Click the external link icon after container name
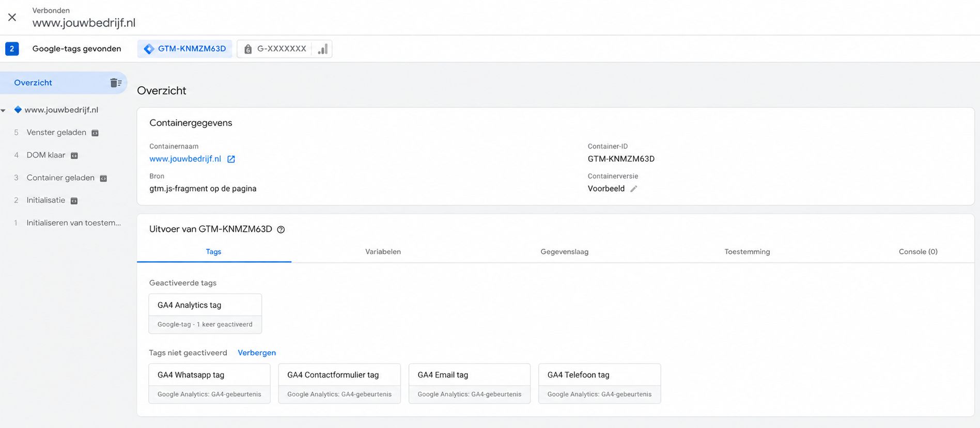 click(x=231, y=159)
